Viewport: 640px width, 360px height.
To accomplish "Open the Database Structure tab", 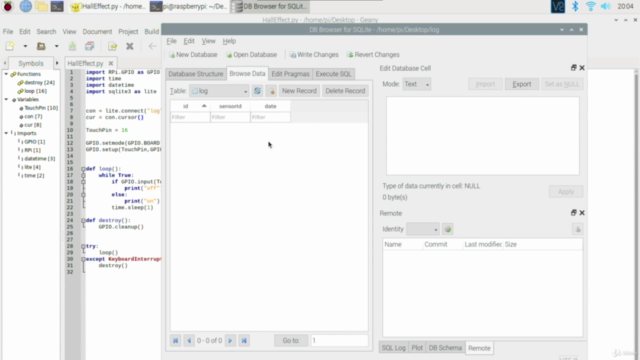I will coord(196,74).
